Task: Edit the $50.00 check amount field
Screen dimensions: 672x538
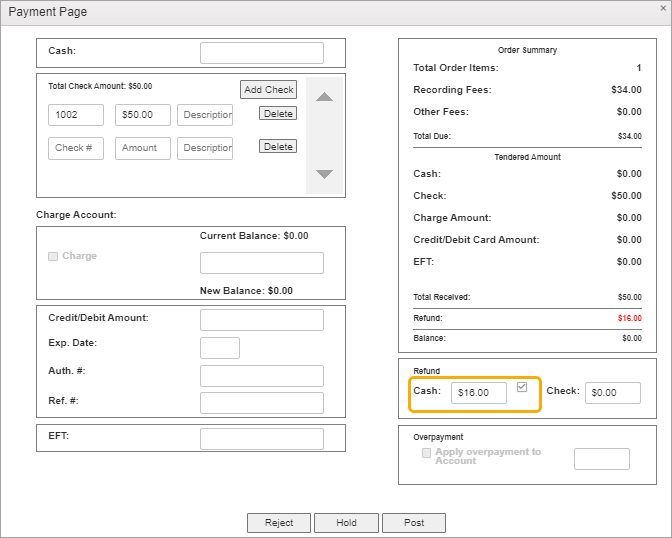Action: 142,115
